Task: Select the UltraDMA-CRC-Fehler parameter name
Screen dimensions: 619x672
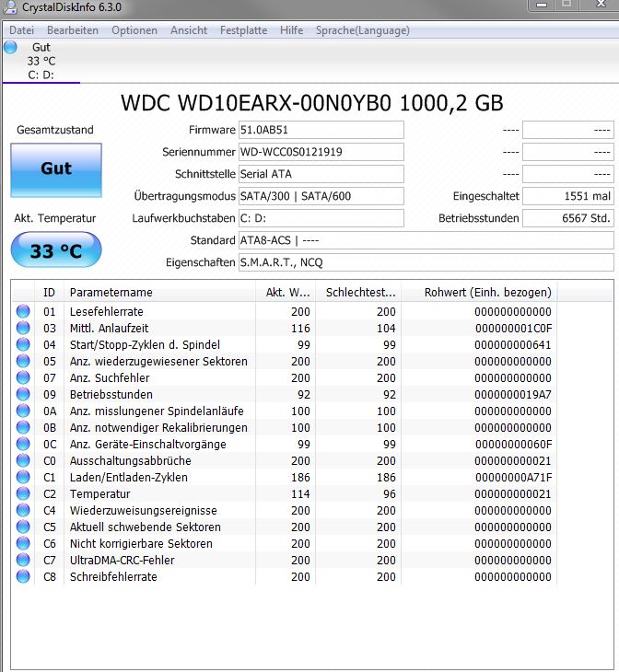Action: pyautogui.click(x=122, y=560)
